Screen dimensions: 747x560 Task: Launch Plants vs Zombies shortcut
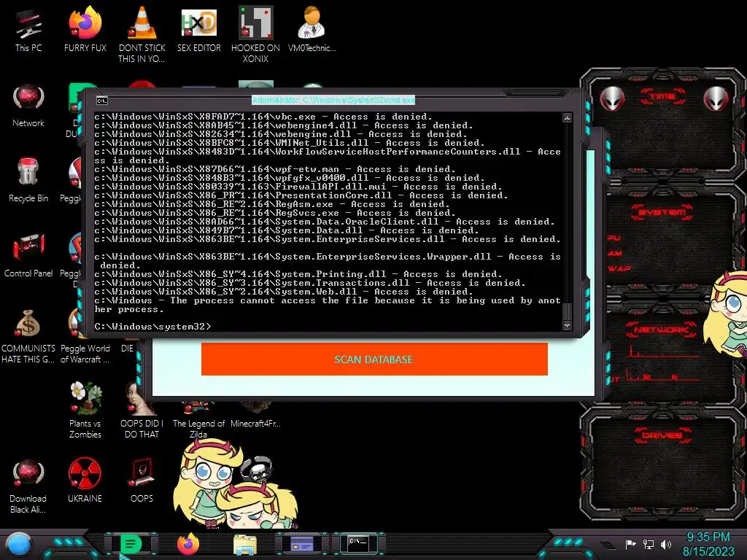pyautogui.click(x=85, y=411)
